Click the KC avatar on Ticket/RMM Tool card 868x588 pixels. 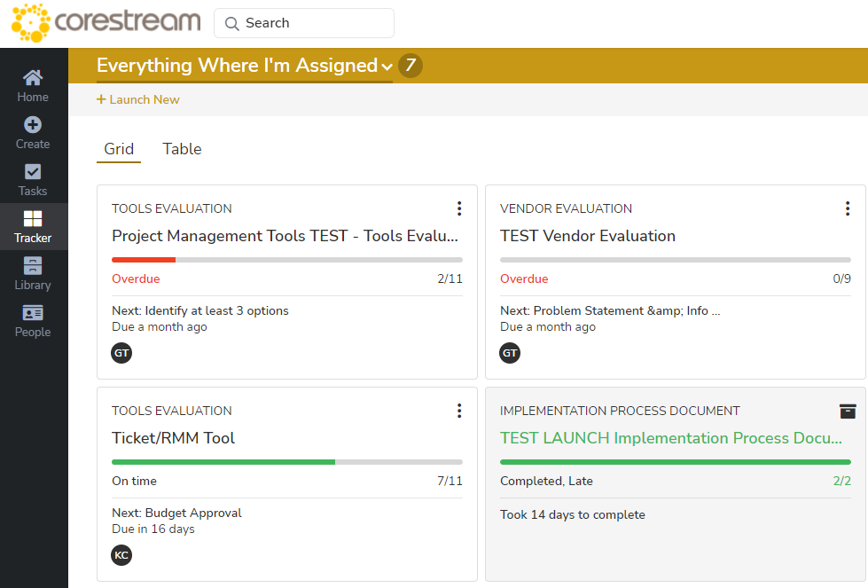[x=121, y=555]
